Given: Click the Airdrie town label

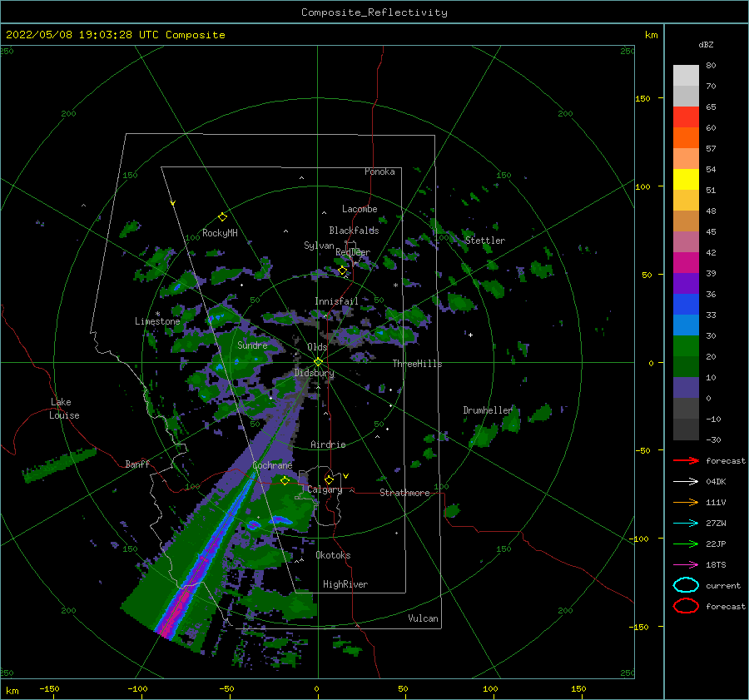Looking at the screenshot, I should 328,444.
